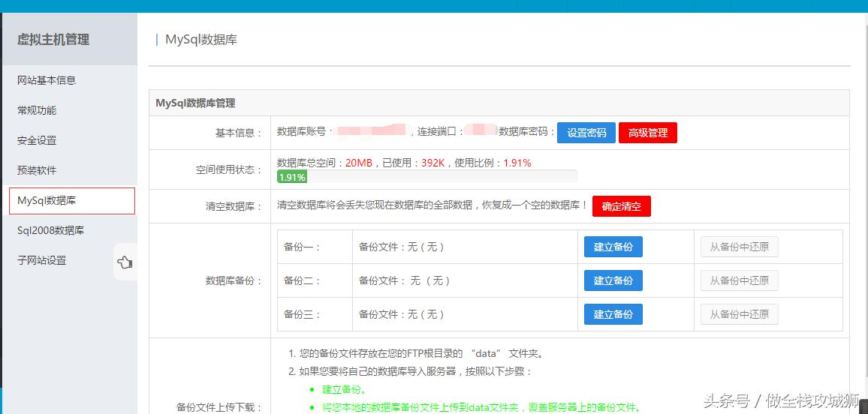Click the red 高级管理 button
This screenshot has width=868, height=414.
tap(648, 133)
